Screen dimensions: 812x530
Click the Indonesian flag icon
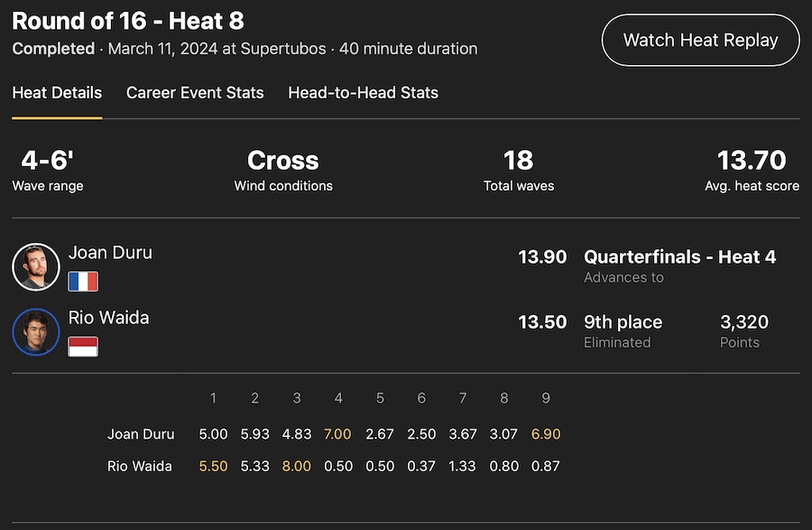[x=83, y=347]
